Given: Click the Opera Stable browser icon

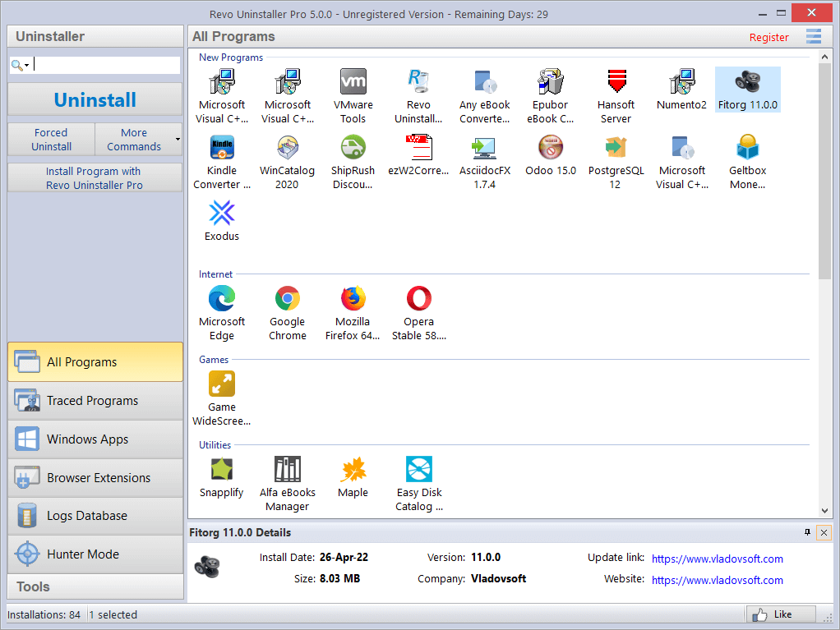Looking at the screenshot, I should pos(418,299).
